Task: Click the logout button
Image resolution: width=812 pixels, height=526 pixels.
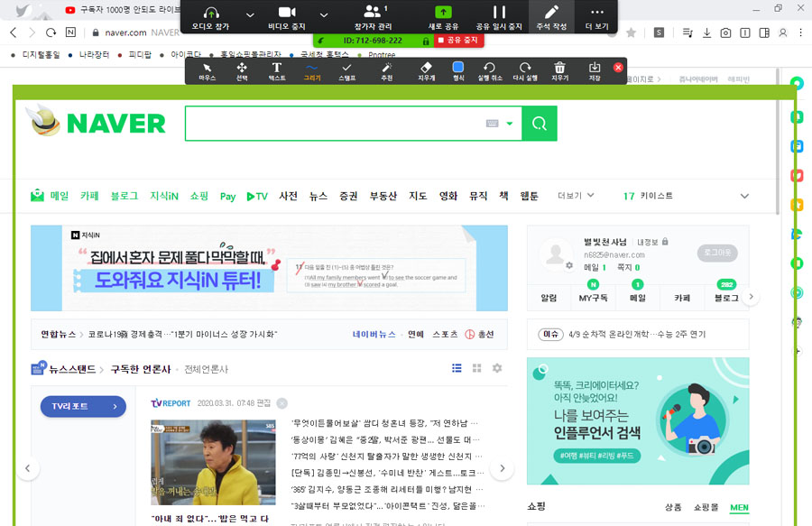Action: [717, 253]
